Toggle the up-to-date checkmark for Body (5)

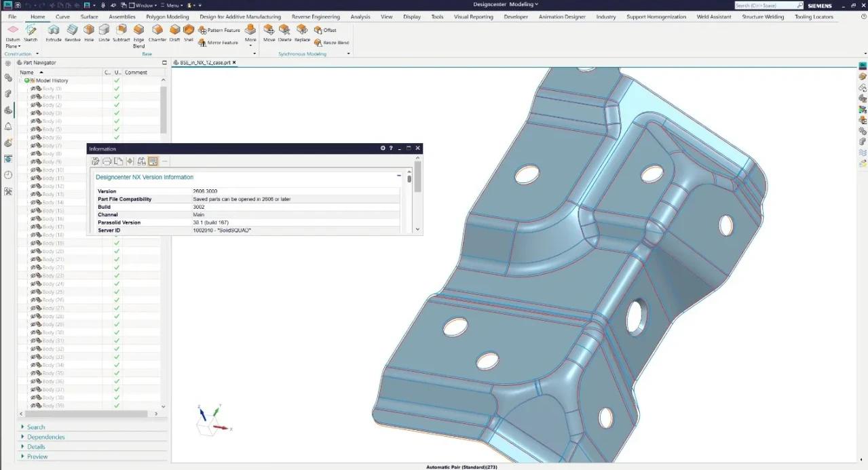(x=117, y=129)
